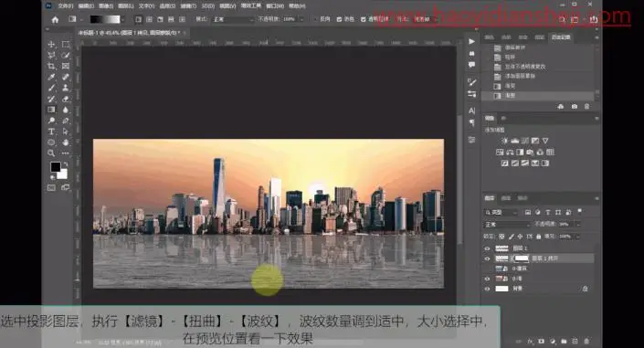Switch to the 通道 Channels tab
Screen dimensions: 644x348
point(505,198)
